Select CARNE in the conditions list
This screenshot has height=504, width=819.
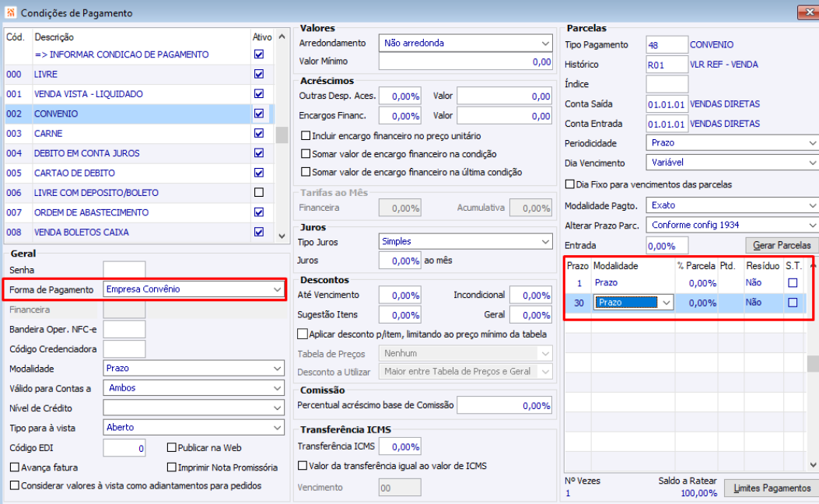click(x=48, y=134)
